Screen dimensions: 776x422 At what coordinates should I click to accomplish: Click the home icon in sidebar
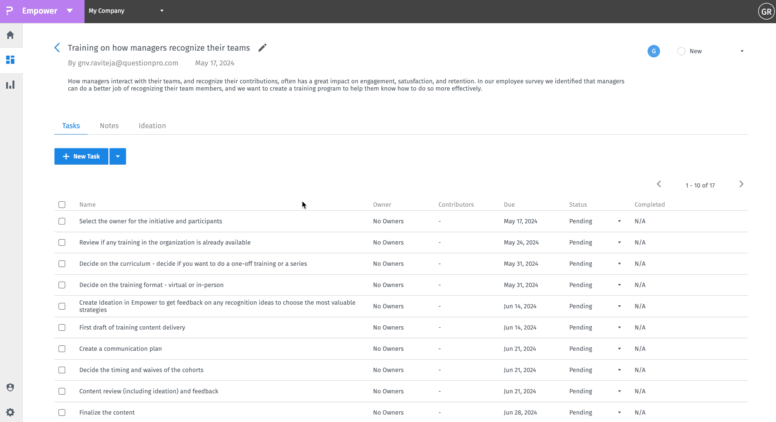10,35
